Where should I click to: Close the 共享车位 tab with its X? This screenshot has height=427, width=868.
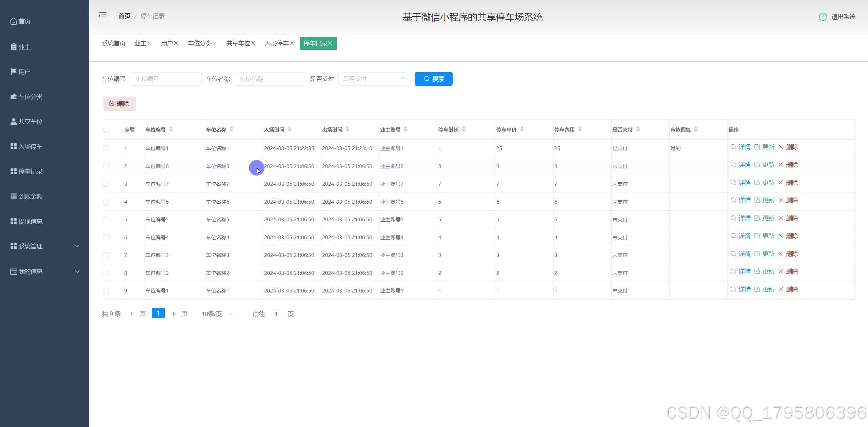[253, 43]
